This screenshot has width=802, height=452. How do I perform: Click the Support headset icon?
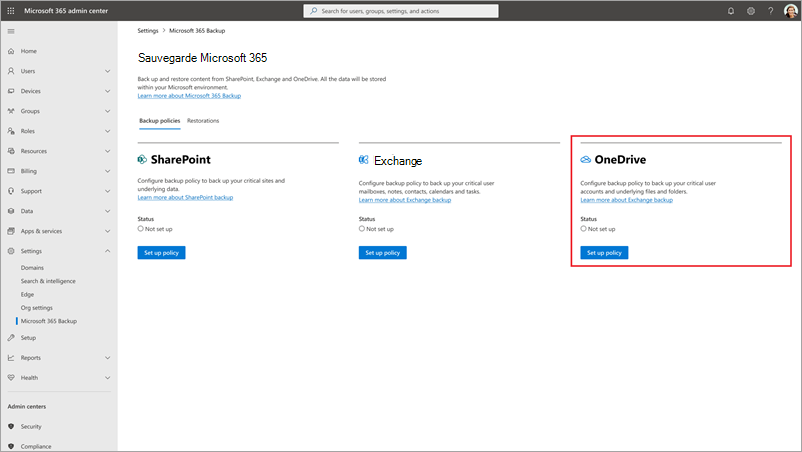[x=11, y=191]
